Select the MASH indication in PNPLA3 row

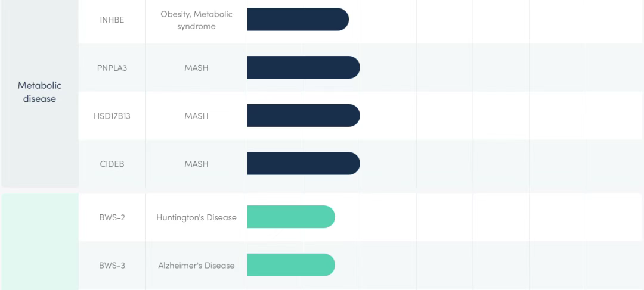(x=196, y=68)
